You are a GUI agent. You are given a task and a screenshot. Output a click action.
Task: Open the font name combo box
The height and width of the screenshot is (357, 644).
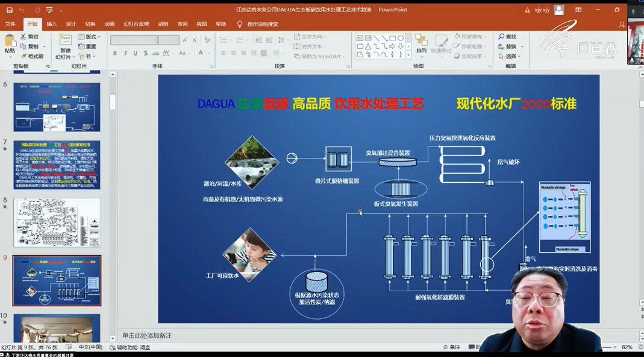134,40
